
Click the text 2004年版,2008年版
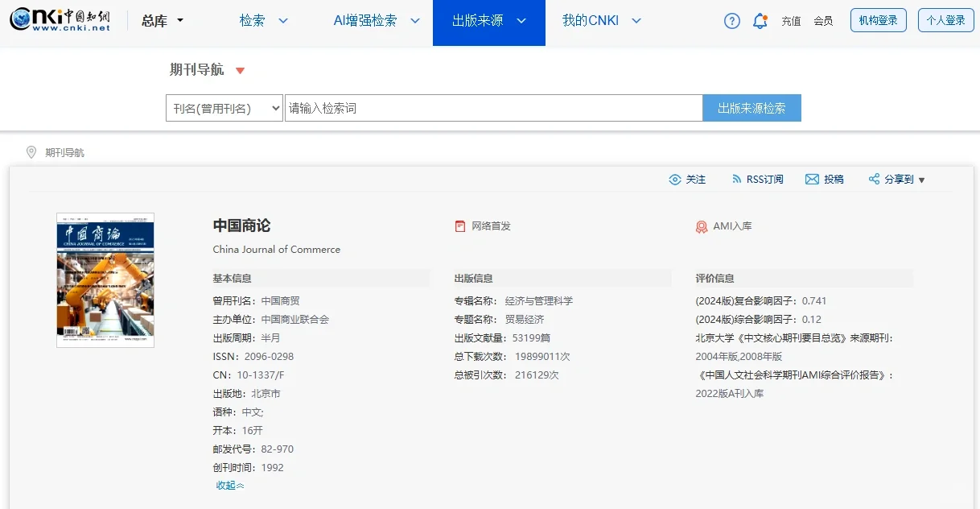739,357
